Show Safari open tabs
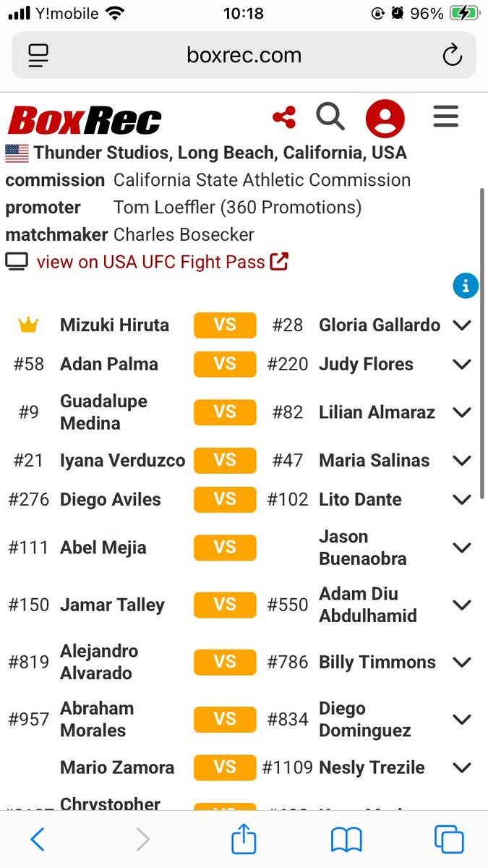 coord(448,840)
